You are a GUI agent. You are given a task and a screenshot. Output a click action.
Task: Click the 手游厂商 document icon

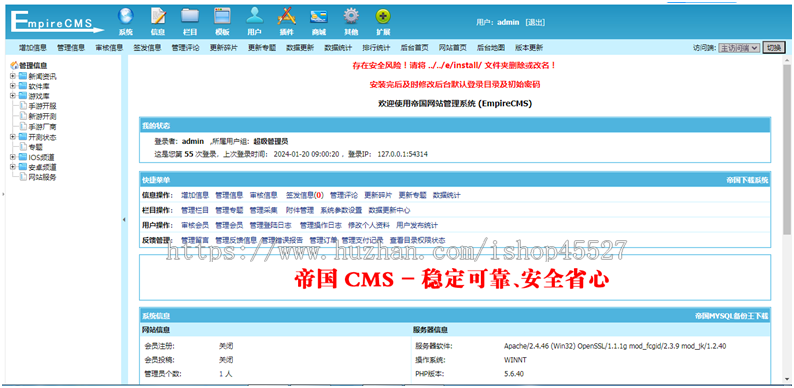[x=23, y=127]
